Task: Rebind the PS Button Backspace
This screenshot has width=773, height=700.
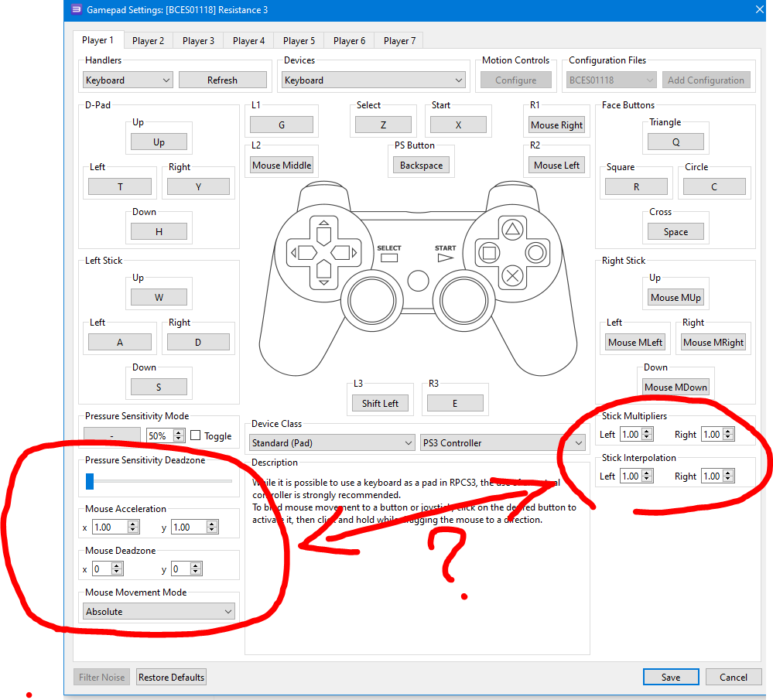Action: pos(421,166)
